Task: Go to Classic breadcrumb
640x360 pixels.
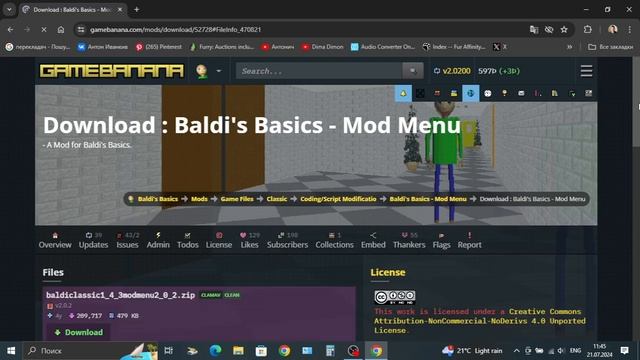Action: pyautogui.click(x=277, y=199)
